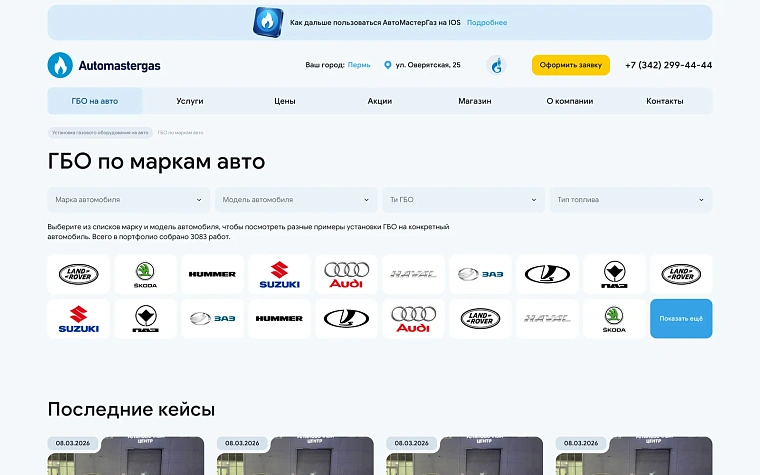Open the last case thumbnail dated 08.03.2026
Screen dimensions: 760x475
point(634,456)
